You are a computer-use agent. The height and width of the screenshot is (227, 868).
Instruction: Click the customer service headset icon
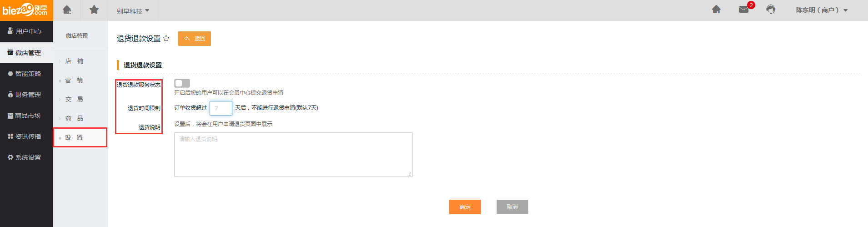pyautogui.click(x=771, y=10)
